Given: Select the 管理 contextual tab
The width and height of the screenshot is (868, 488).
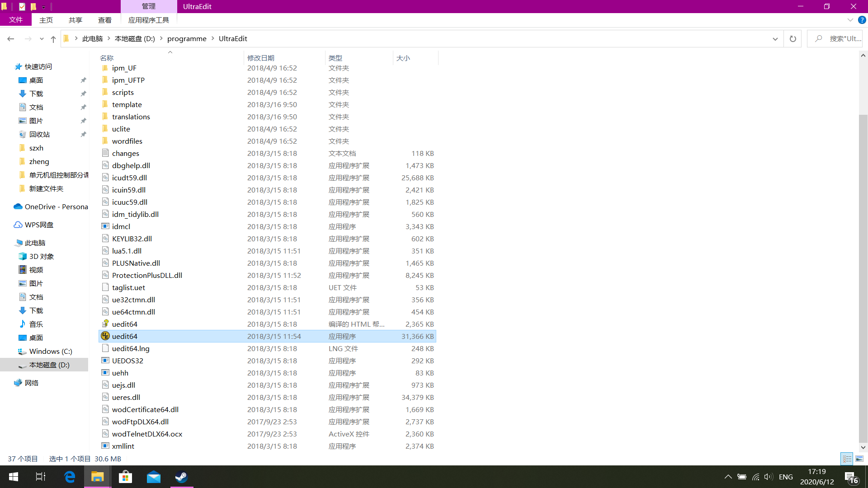Looking at the screenshot, I should tap(149, 6).
